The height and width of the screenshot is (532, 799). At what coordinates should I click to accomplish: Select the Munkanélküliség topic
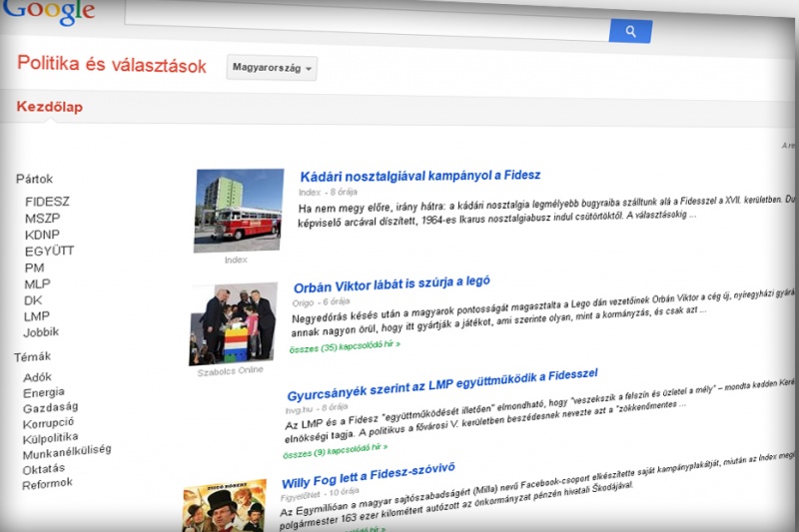67,451
